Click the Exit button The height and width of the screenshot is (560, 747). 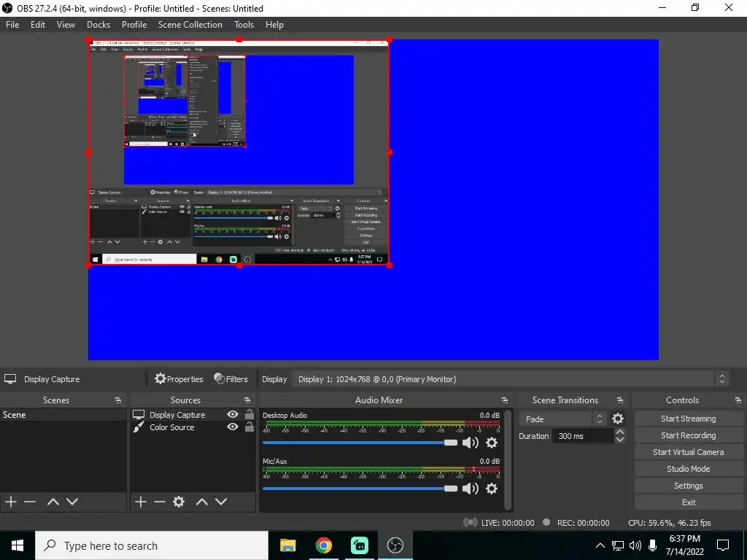click(x=689, y=502)
